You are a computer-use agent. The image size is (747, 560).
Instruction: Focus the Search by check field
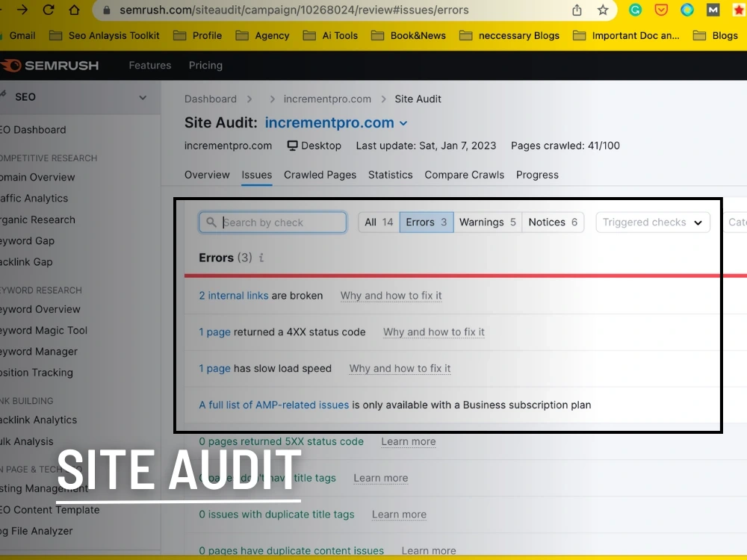[x=273, y=223]
